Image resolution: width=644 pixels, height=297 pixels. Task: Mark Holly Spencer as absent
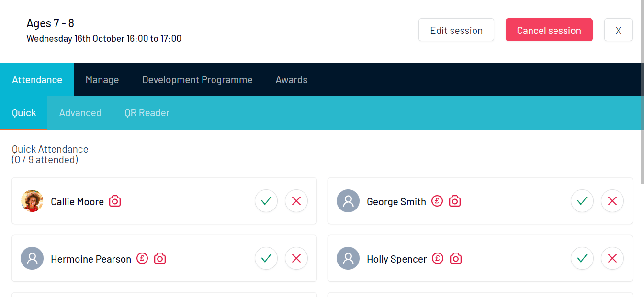[612, 258]
